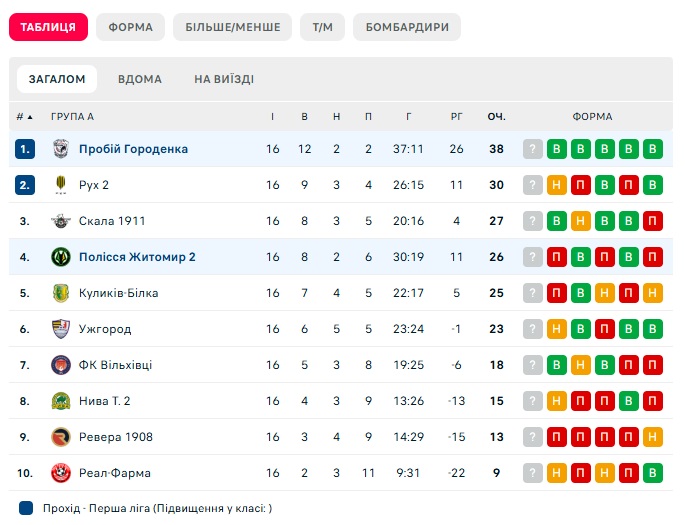The width and height of the screenshot is (685, 525).
Task: Switch to the ФОРМА tab
Action: click(131, 27)
